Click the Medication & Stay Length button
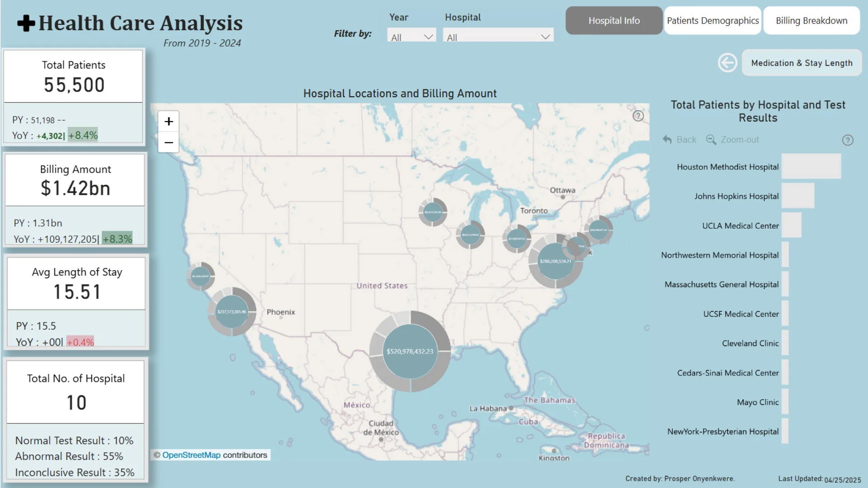This screenshot has width=868, height=488. point(802,63)
